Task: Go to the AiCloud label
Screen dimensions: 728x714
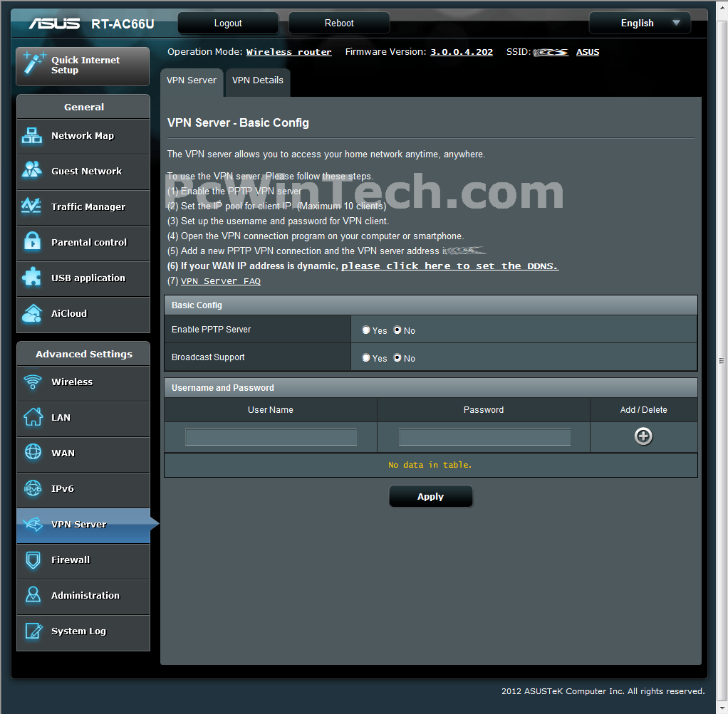Action: click(69, 314)
